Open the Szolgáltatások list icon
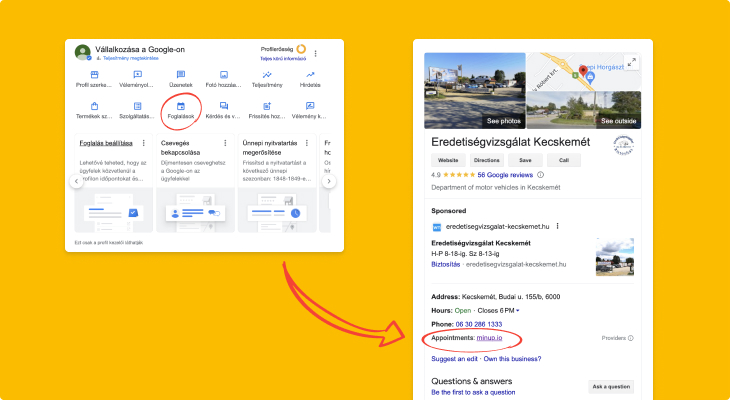 pyautogui.click(x=137, y=106)
